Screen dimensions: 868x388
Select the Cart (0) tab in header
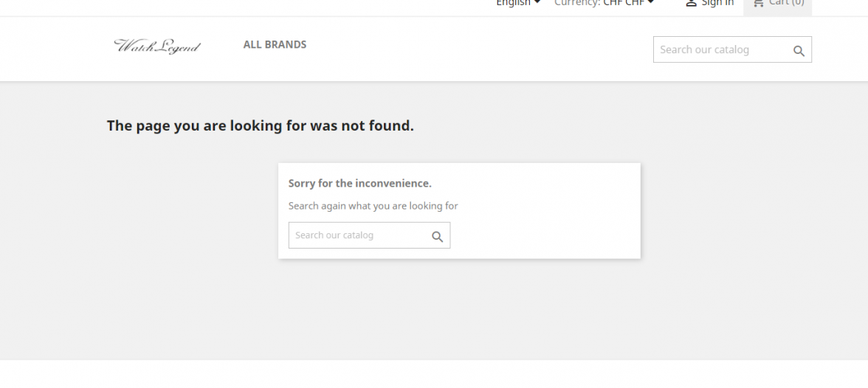[x=777, y=6]
